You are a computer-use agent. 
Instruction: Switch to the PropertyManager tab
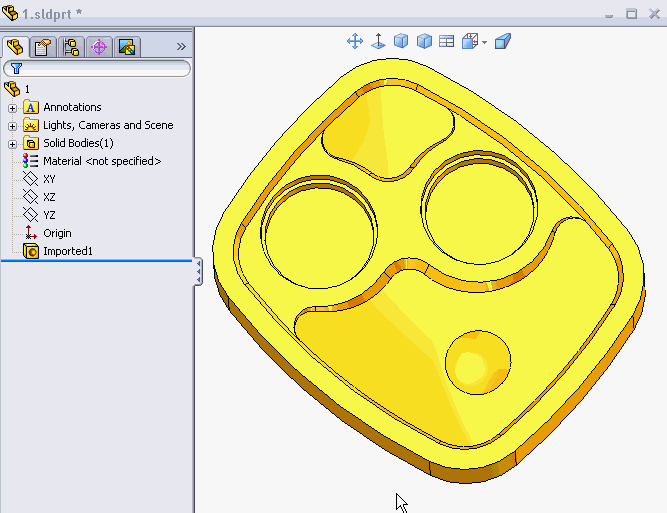[43, 47]
